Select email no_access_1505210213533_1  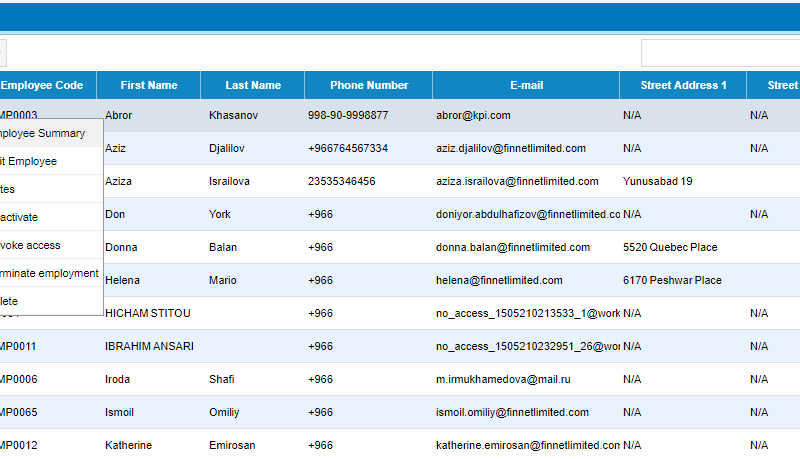click(528, 313)
